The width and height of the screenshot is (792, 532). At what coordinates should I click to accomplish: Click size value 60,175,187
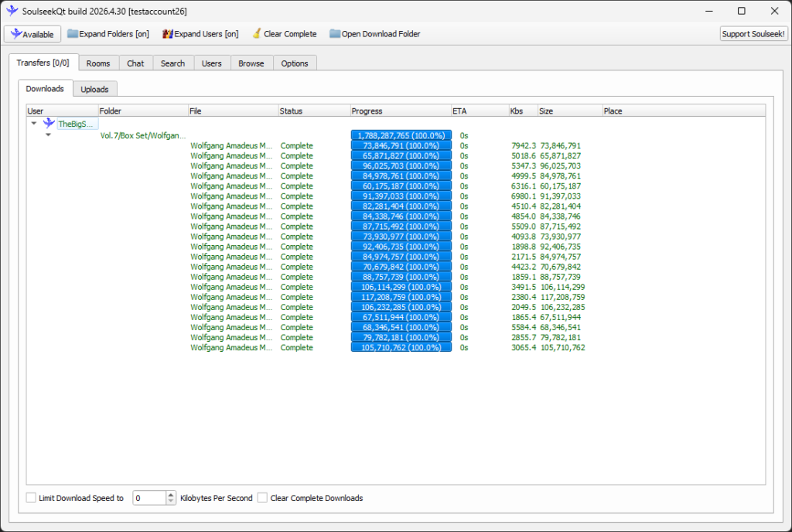560,186
